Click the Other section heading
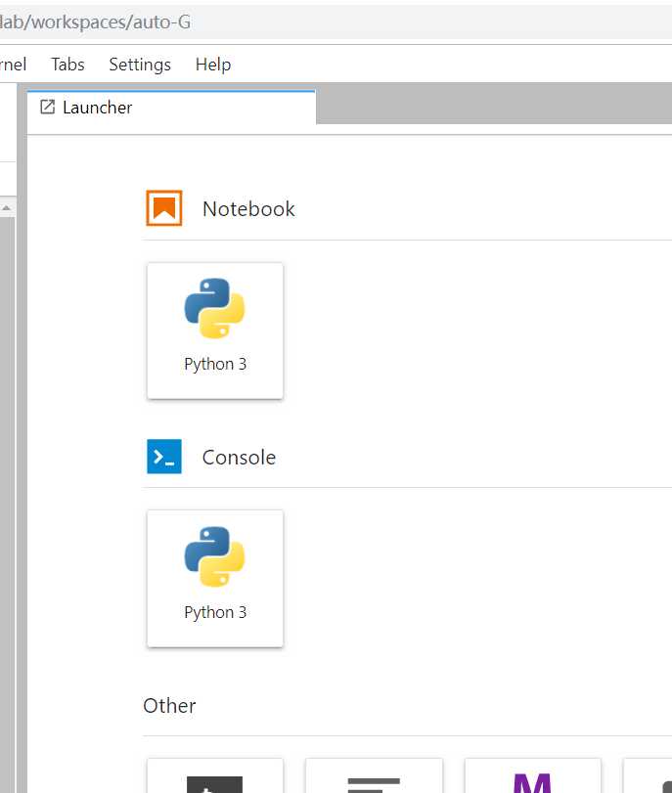 coord(169,706)
